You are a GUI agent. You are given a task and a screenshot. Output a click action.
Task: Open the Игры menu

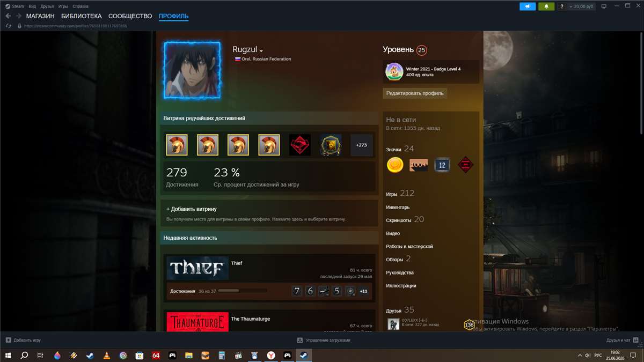63,6
